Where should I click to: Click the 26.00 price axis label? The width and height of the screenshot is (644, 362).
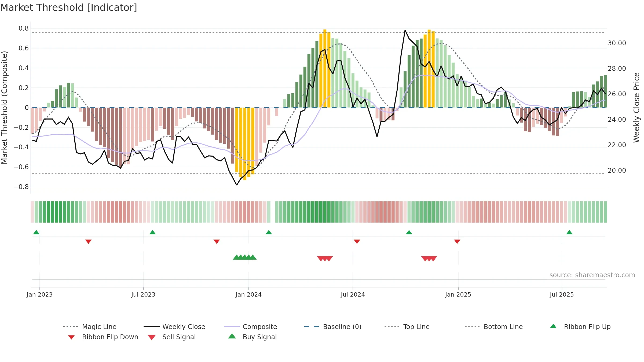pos(617,94)
